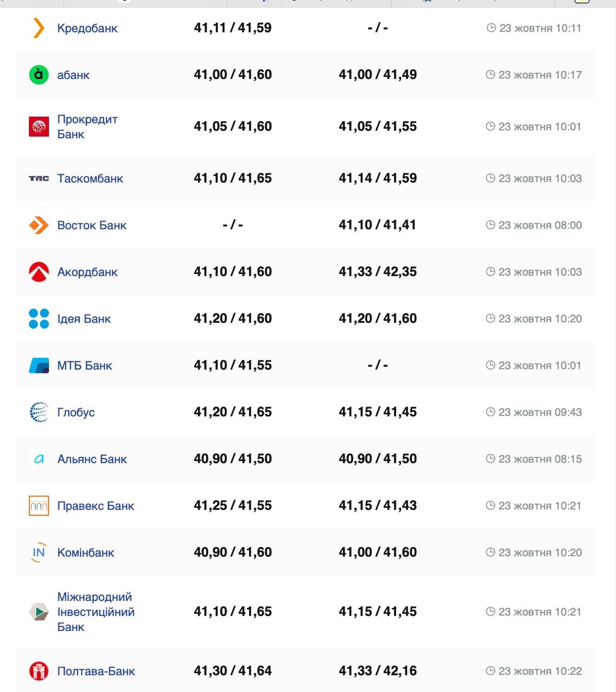This screenshot has height=692, width=616.
Task: Click the МТБ Банк blue logo
Action: point(38,365)
